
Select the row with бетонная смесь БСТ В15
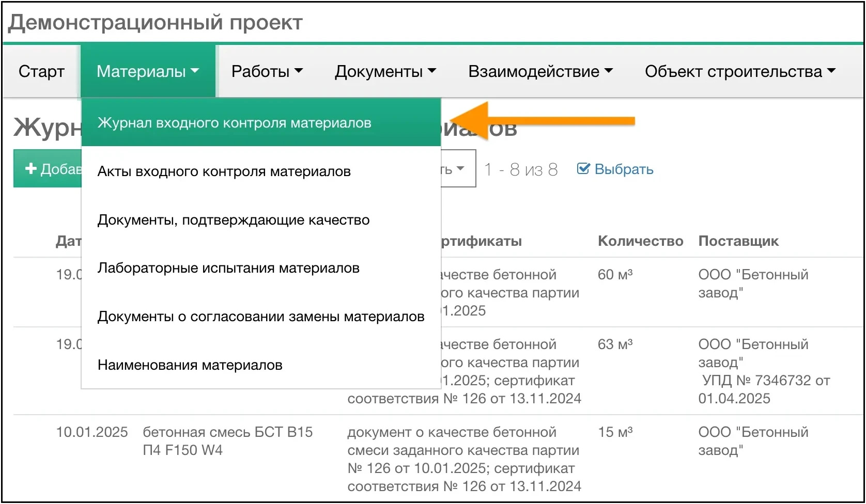228,440
